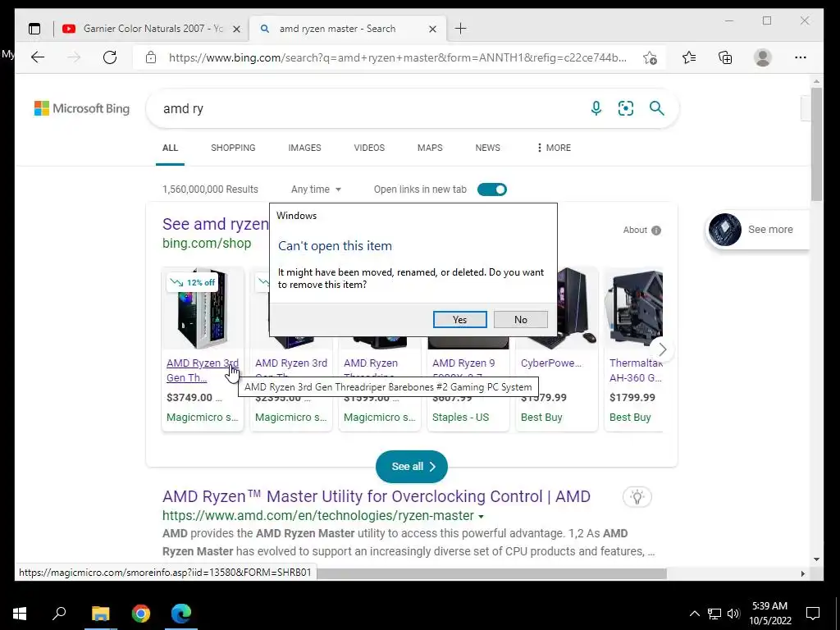Click the browser address bar URL
This screenshot has height=630, width=840.
[x=398, y=58]
